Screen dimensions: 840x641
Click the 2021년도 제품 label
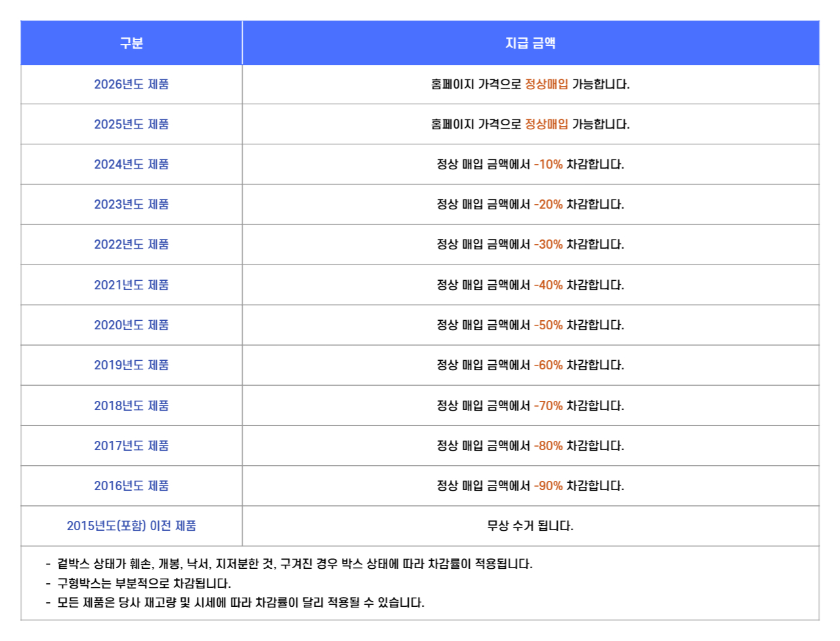(x=131, y=285)
